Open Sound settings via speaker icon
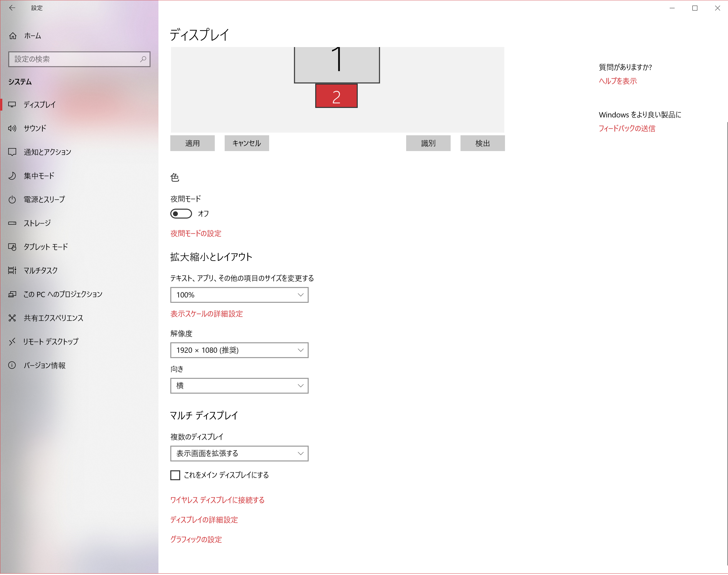The height and width of the screenshot is (575, 728). 13,128
